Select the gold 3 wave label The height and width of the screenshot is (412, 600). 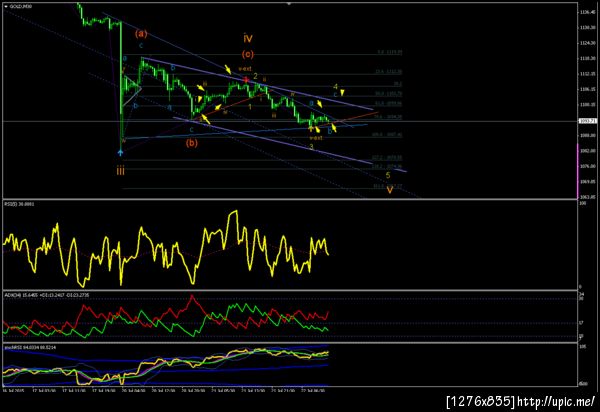pyautogui.click(x=311, y=147)
